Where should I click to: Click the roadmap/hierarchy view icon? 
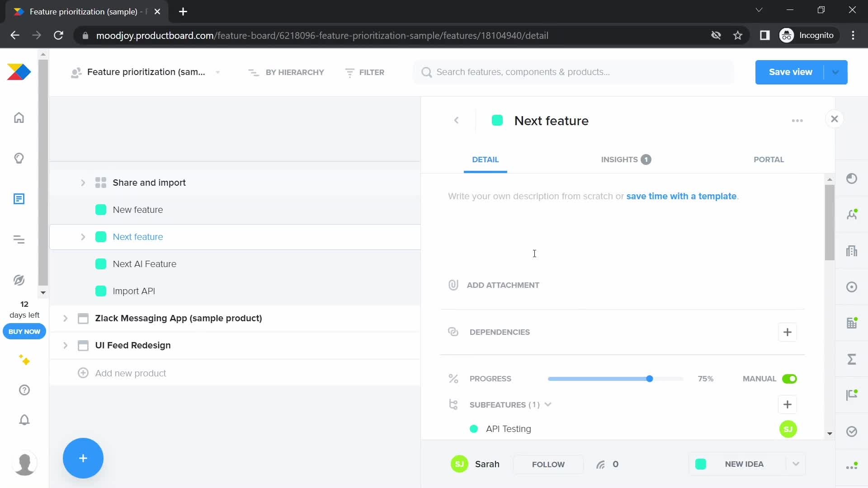[x=19, y=240]
